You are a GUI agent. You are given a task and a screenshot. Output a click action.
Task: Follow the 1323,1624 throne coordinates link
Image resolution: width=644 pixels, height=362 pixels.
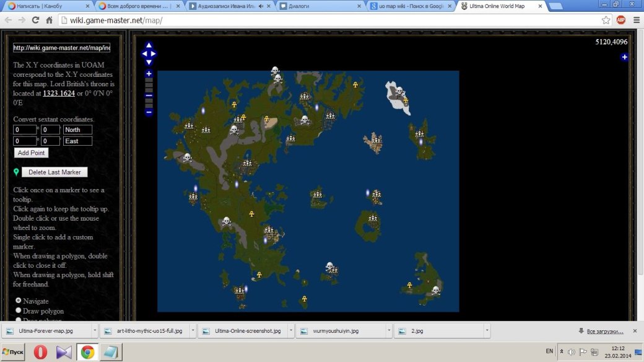(x=59, y=93)
